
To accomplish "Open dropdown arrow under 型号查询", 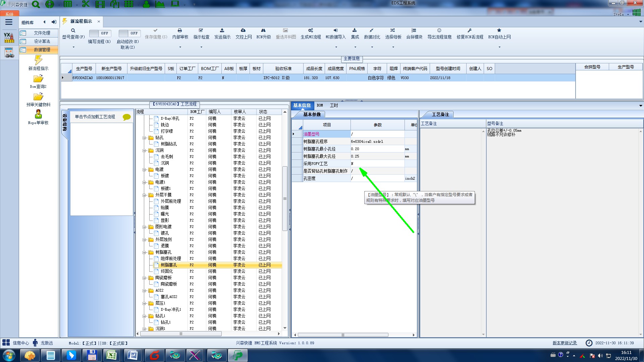I will (x=73, y=47).
